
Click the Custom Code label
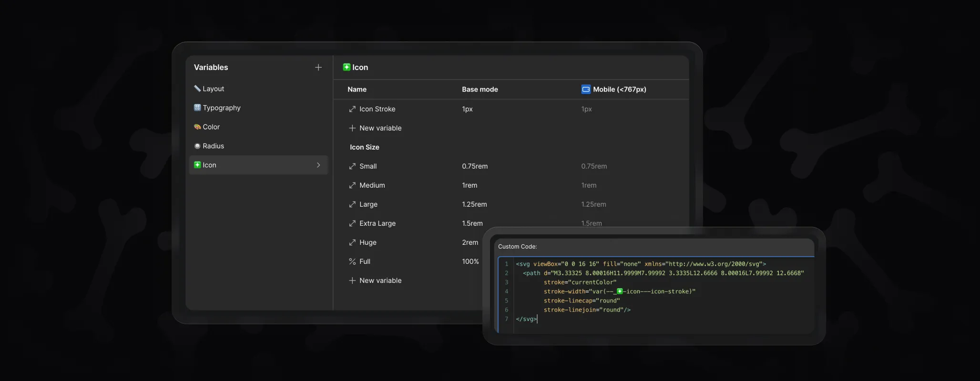click(517, 247)
